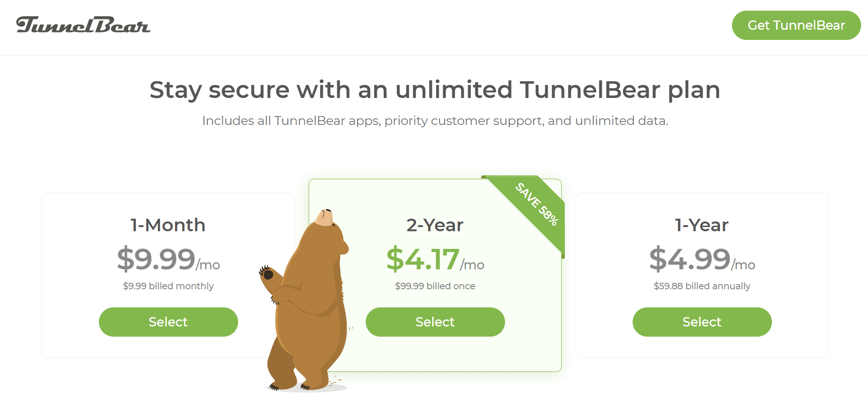The image size is (868, 410).
Task: Click the subheading about priority customer support
Action: [x=435, y=121]
